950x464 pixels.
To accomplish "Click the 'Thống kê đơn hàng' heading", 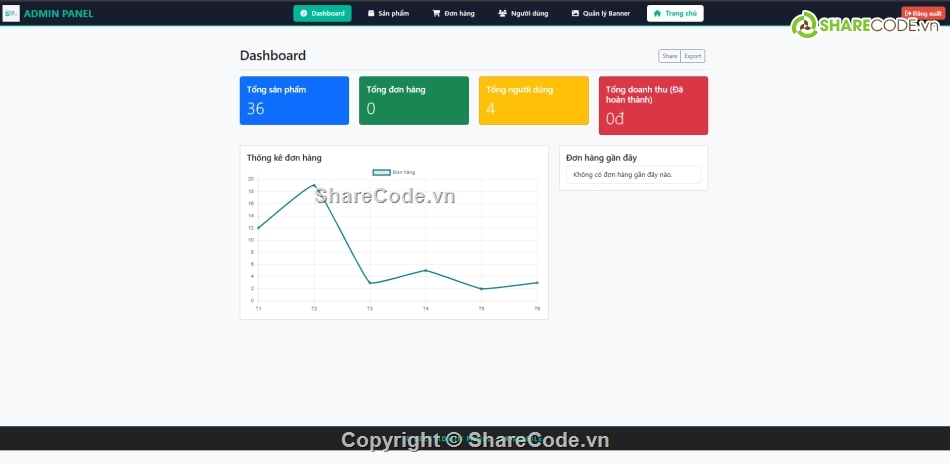I will click(x=284, y=158).
